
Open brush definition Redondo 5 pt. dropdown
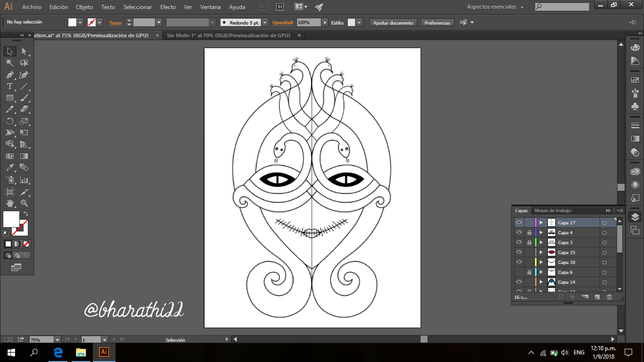[265, 23]
